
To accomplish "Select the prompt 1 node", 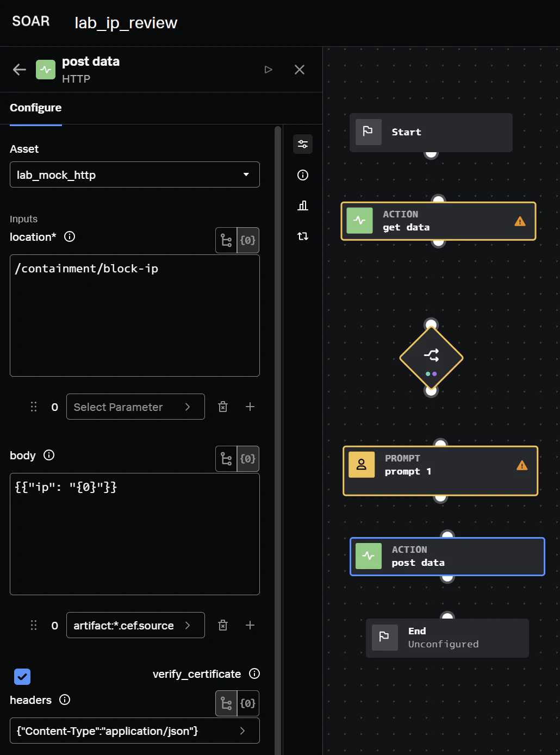I will tap(440, 471).
